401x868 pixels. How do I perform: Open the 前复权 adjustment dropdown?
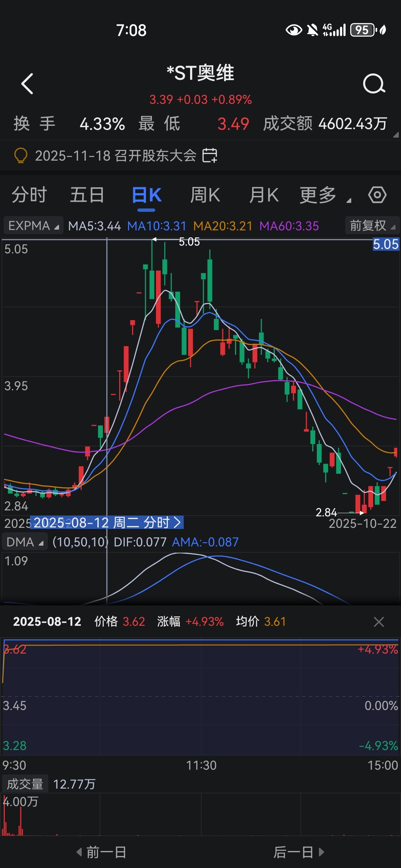coord(372,226)
